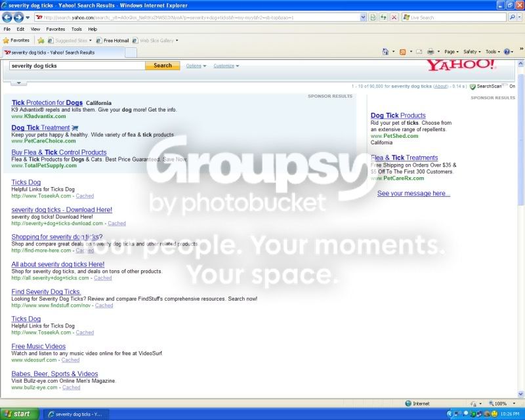Viewport: 525px width, 420px height.
Task: Select the severity dog ticks Yahoo tab
Action: (x=64, y=52)
